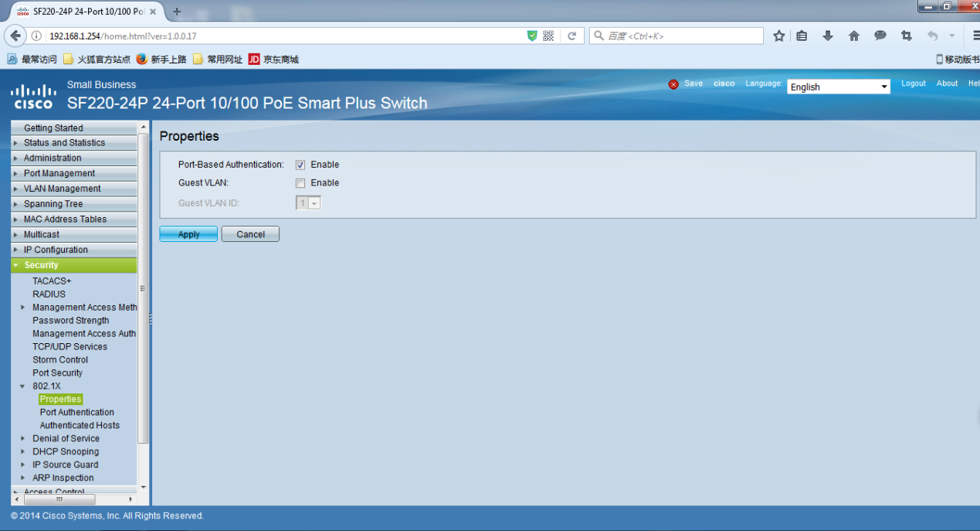Click the Logout link
Viewport: 980px width, 531px height.
click(x=914, y=83)
